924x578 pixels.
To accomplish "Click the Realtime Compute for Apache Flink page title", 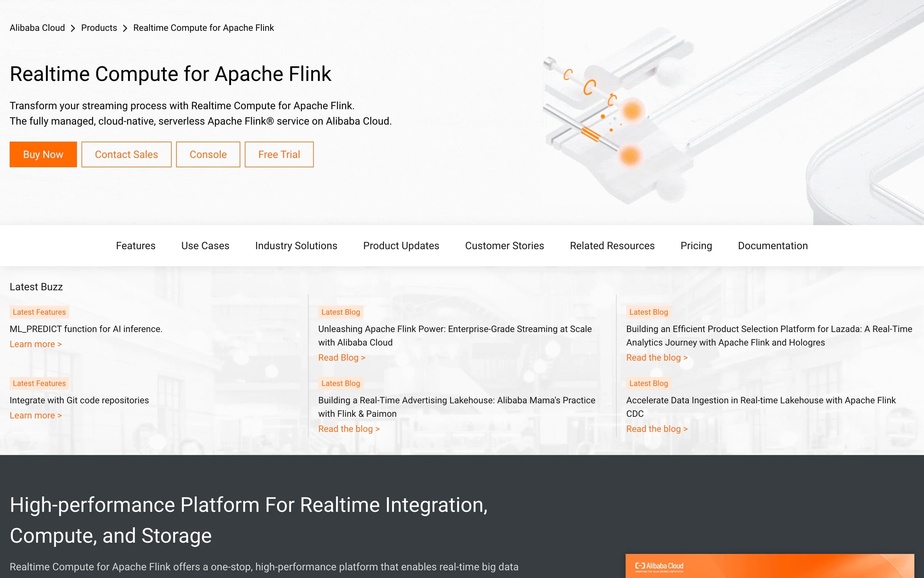I will tap(170, 74).
